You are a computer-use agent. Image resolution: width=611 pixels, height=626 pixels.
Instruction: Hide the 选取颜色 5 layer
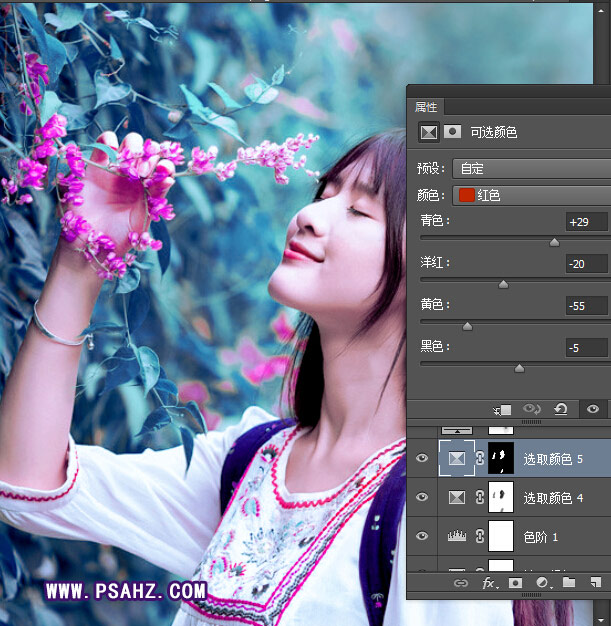coord(422,458)
